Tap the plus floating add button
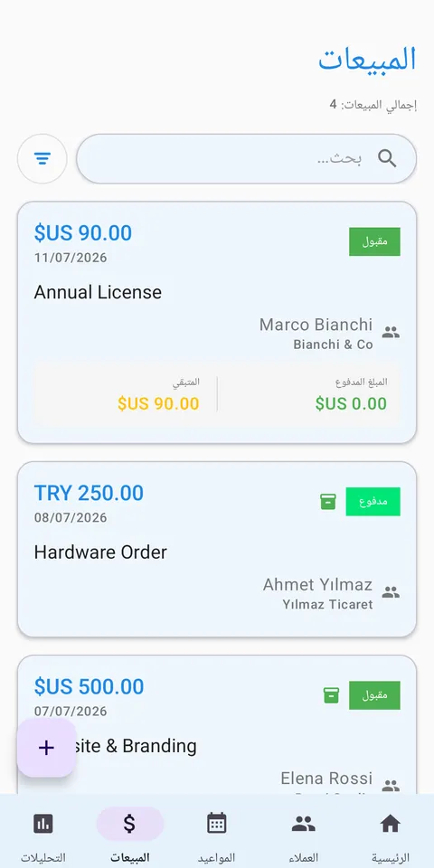 [x=46, y=748]
